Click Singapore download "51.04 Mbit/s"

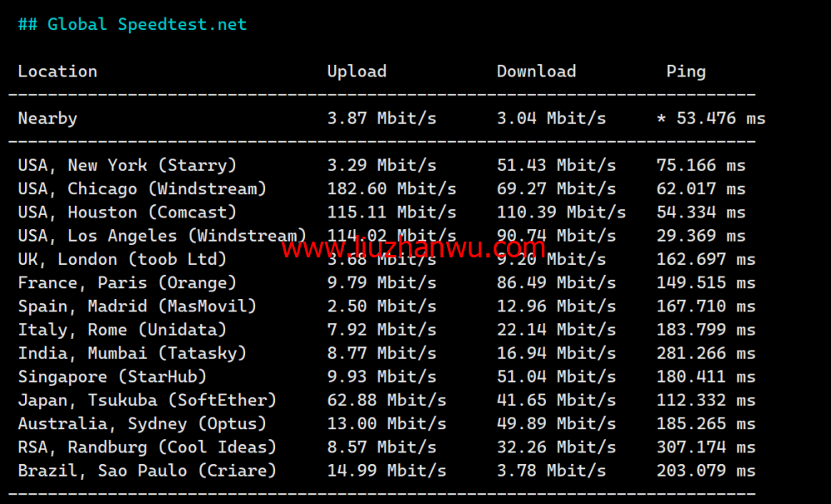[557, 376]
